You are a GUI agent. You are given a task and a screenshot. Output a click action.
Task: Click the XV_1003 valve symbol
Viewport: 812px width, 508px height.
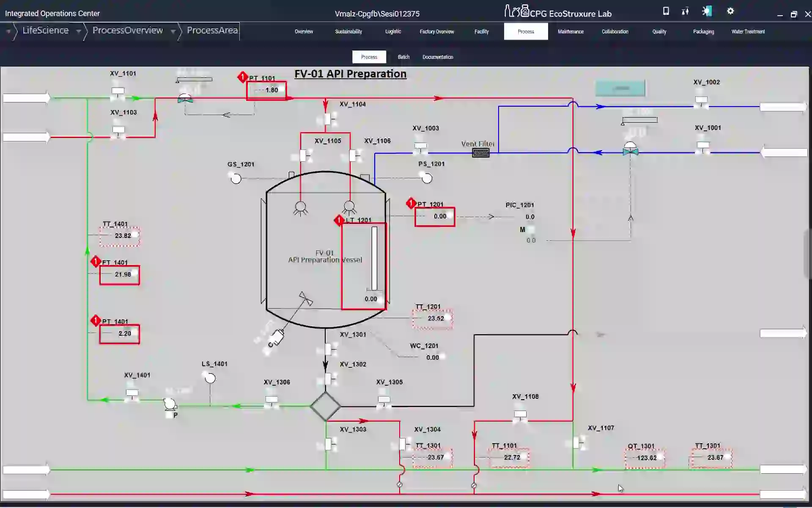pos(420,149)
